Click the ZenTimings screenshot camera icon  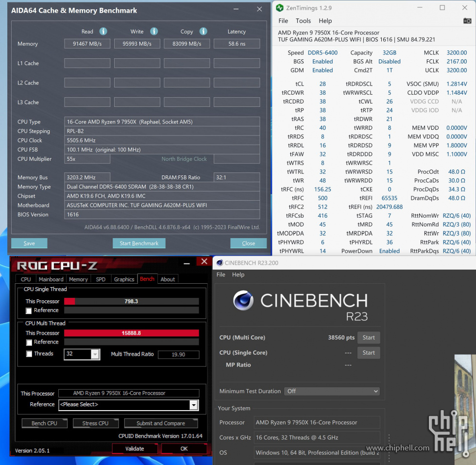pyautogui.click(x=467, y=21)
